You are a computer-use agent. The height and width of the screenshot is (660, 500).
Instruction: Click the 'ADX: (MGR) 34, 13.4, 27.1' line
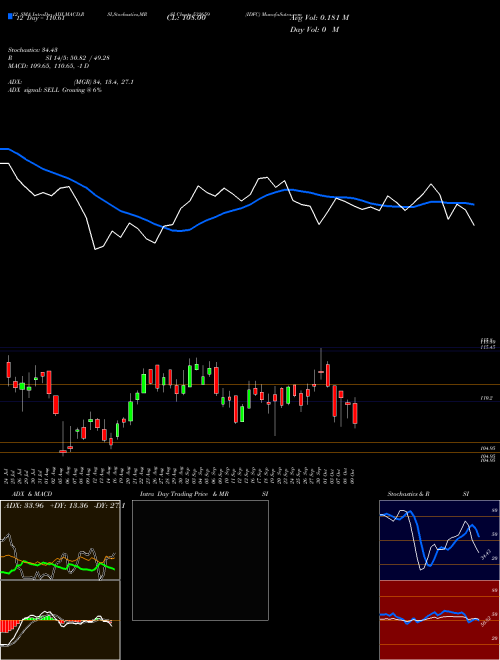point(71,82)
